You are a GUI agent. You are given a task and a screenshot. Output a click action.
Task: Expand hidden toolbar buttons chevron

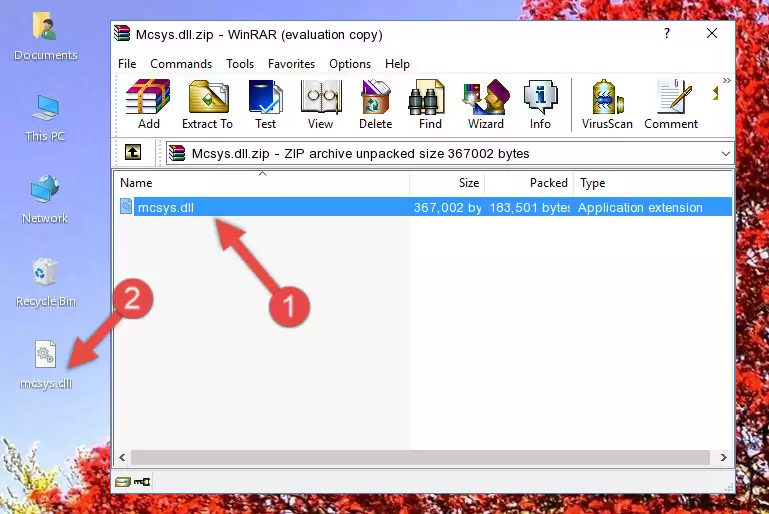[x=726, y=80]
